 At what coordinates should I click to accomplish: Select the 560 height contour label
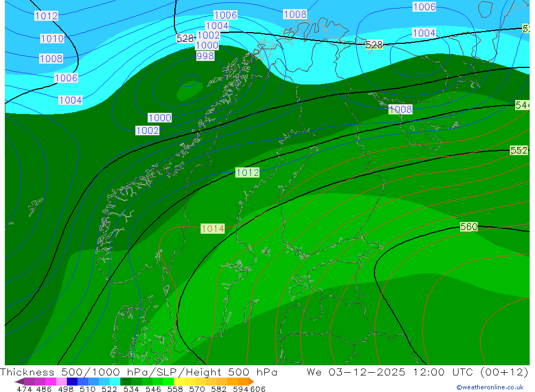click(x=469, y=227)
